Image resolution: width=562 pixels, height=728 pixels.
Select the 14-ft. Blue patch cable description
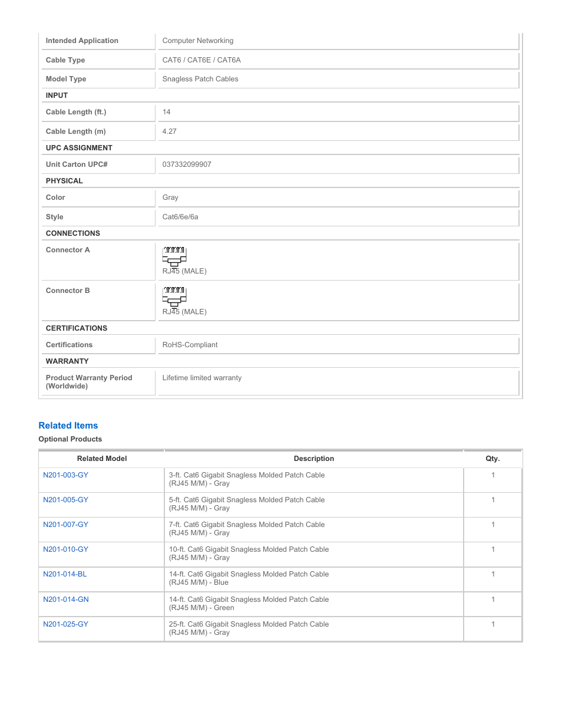[x=249, y=578]
